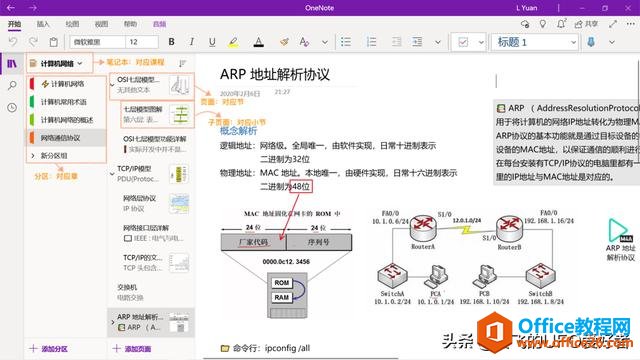Open the clipboard paste button
This screenshot has width=640, height=360.
(53, 42)
